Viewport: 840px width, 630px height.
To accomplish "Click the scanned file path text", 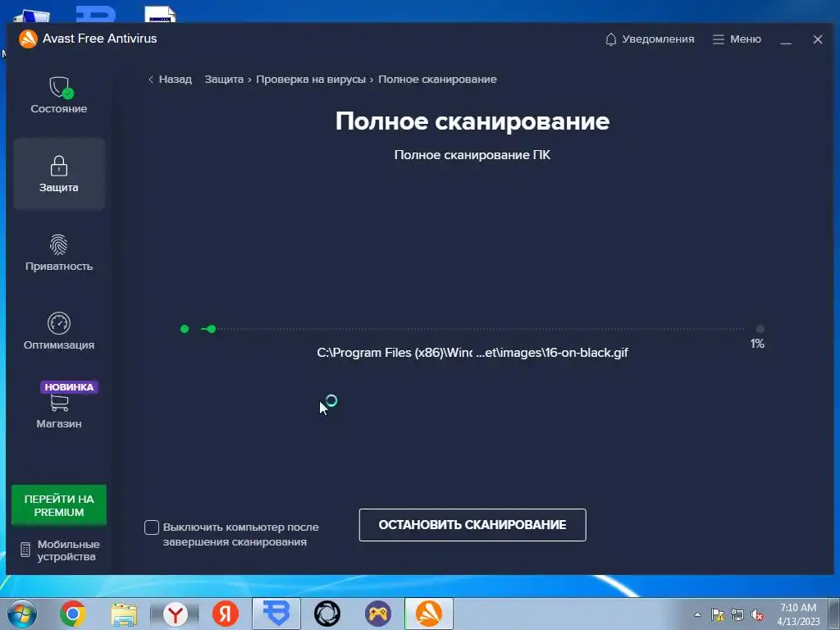I will 472,353.
